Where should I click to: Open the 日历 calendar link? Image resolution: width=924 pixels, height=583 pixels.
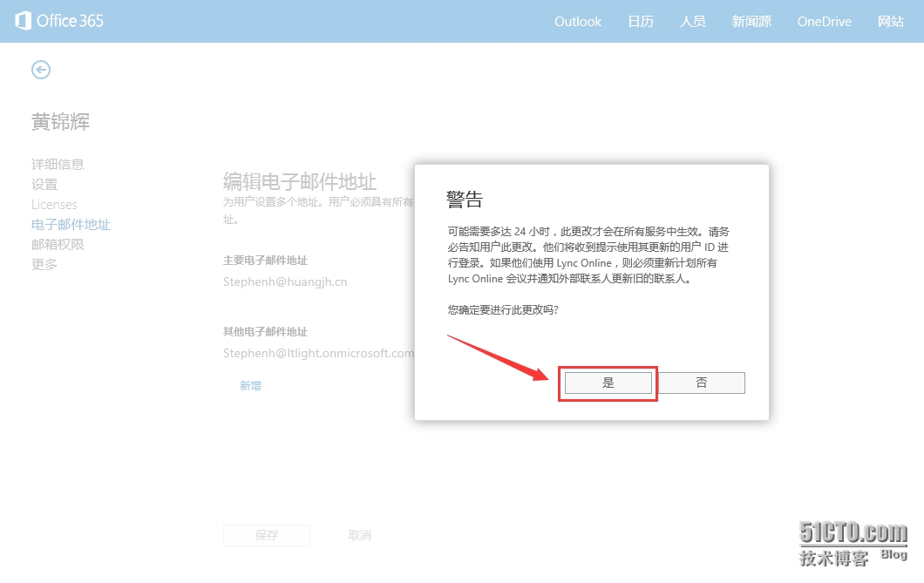point(641,22)
